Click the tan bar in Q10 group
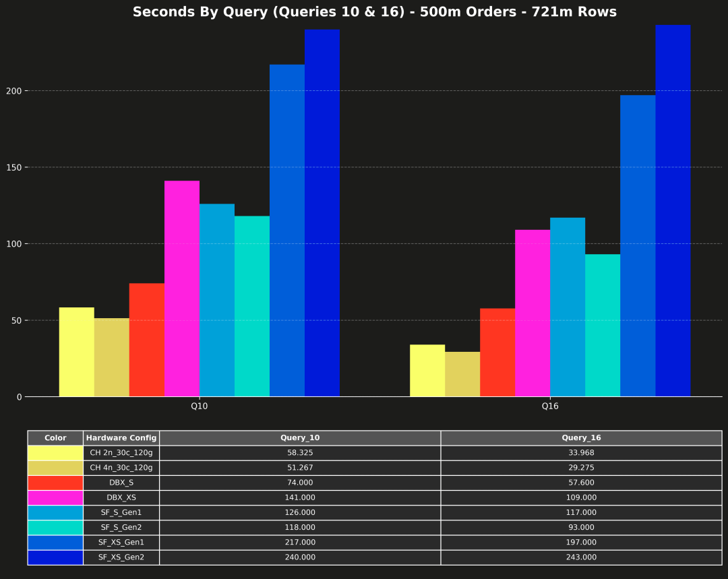The width and height of the screenshot is (728, 579). pyautogui.click(x=112, y=357)
